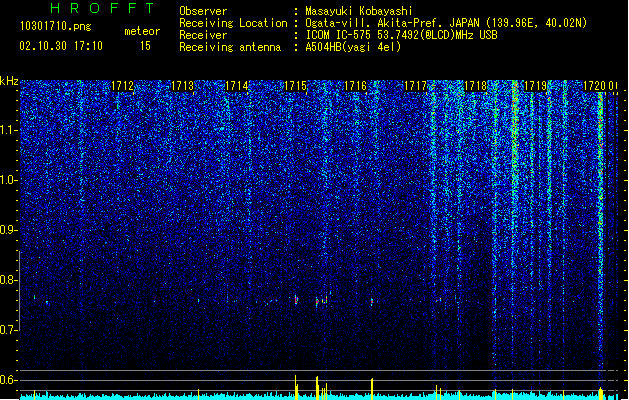Click the Receiver field label
This screenshot has height=400, width=629.
click(x=203, y=35)
